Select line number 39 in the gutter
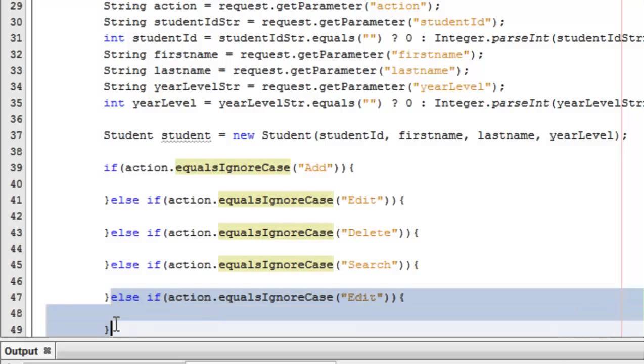 pos(16,168)
